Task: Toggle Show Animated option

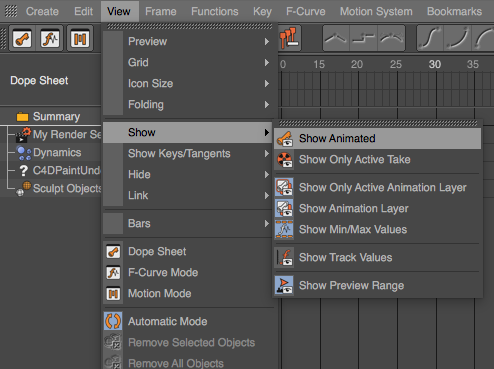Action: click(x=377, y=138)
